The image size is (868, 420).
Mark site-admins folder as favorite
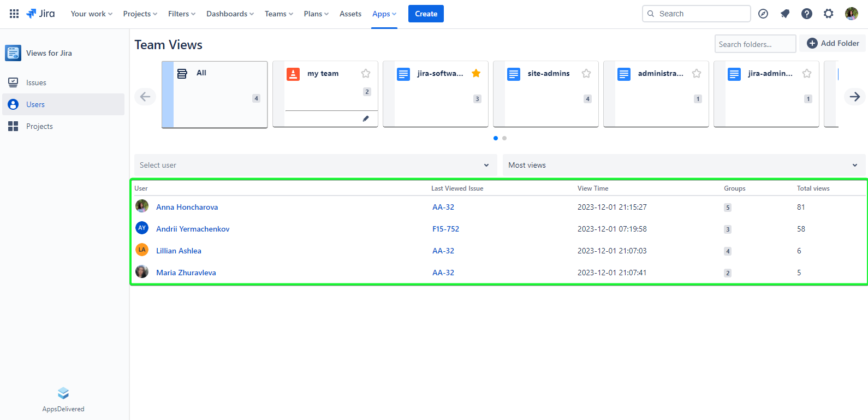(x=586, y=73)
